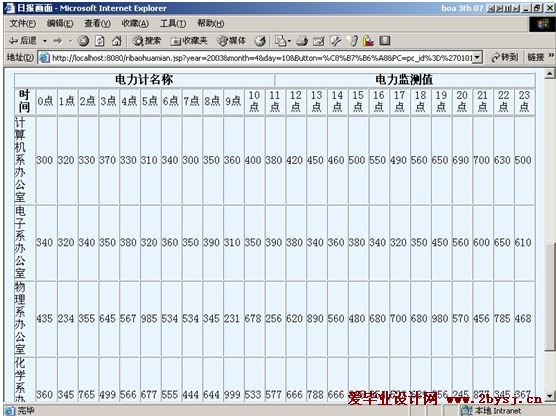The width and height of the screenshot is (556, 416).
Task: Open the Back button history dropdown arrow
Action: tap(45, 41)
